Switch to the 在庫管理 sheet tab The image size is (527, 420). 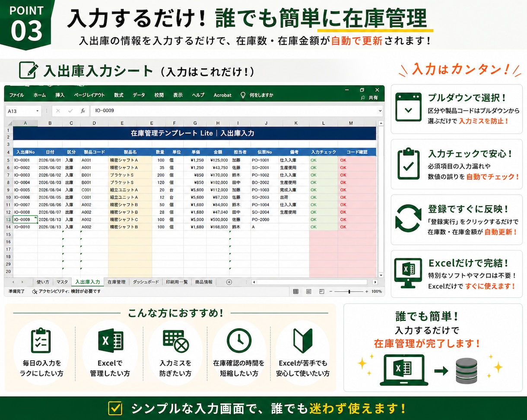tap(117, 282)
